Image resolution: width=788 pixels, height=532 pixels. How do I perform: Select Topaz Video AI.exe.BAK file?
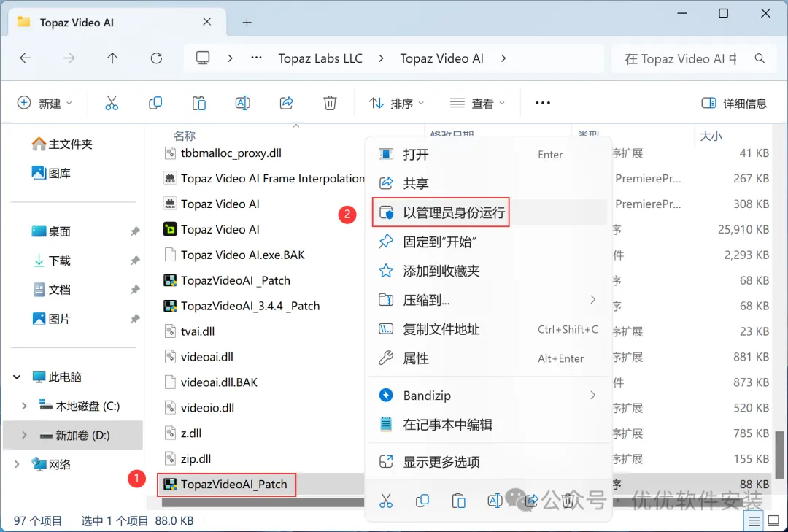(x=235, y=255)
